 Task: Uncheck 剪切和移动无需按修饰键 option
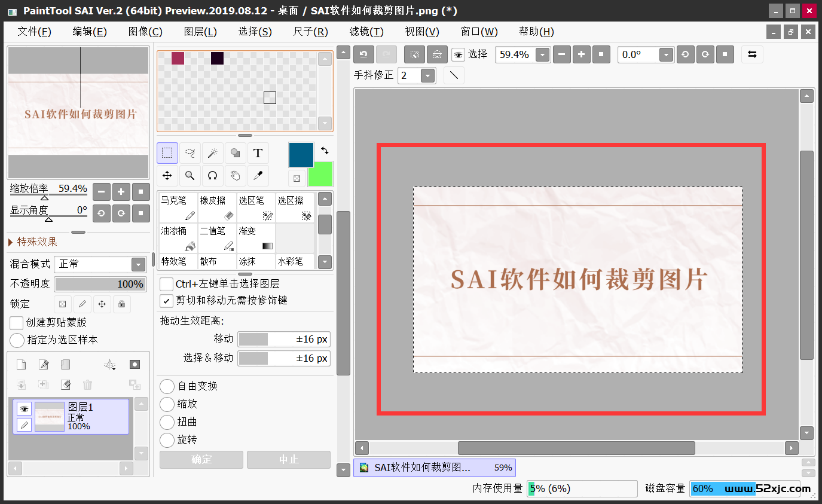(x=166, y=300)
